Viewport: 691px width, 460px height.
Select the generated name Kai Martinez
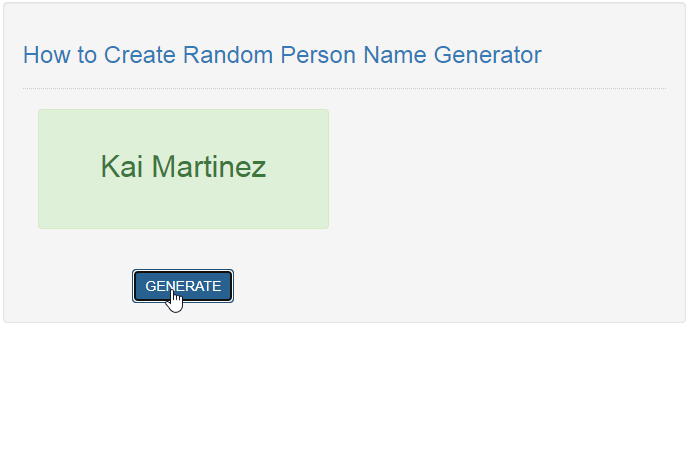pos(183,167)
